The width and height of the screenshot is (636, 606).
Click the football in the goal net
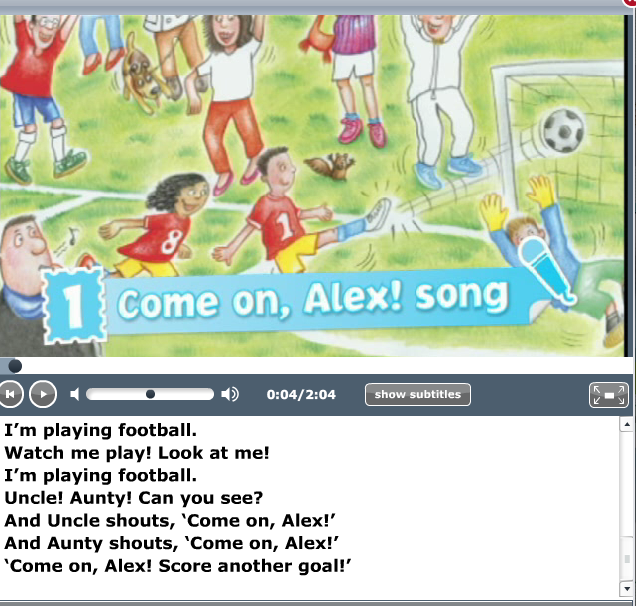click(x=563, y=131)
